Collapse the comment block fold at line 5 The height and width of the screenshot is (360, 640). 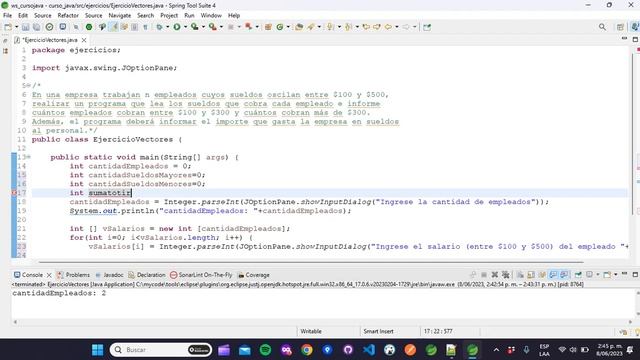click(29, 85)
